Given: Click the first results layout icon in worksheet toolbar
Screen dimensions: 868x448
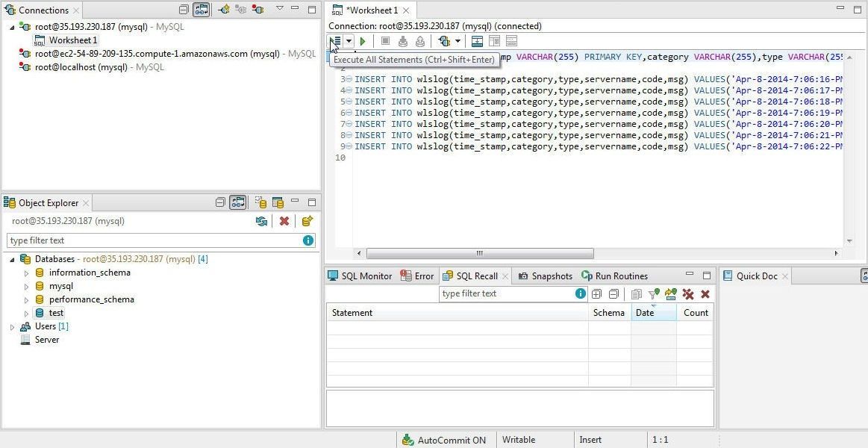Looking at the screenshot, I should (x=477, y=41).
